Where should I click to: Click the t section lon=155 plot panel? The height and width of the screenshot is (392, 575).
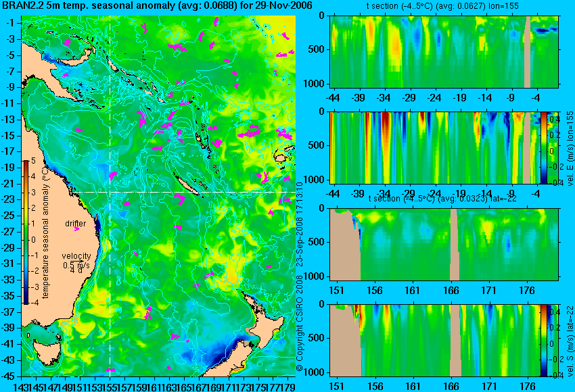tap(444, 51)
